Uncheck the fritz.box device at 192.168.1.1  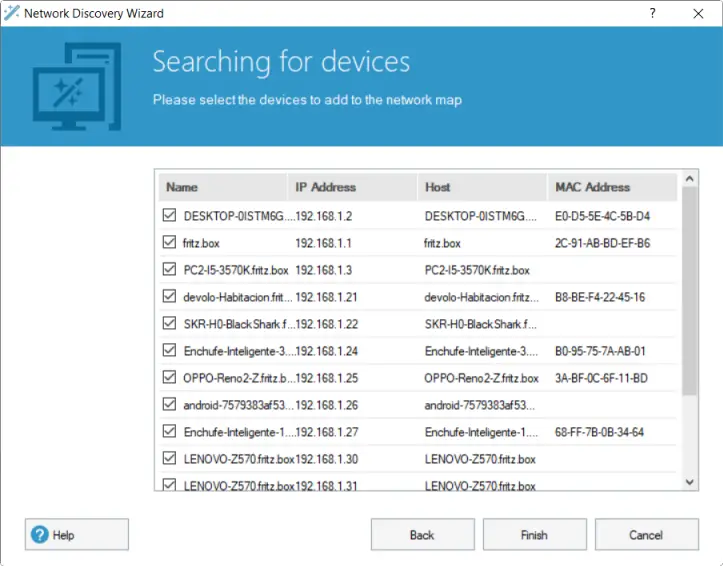[x=169, y=242]
